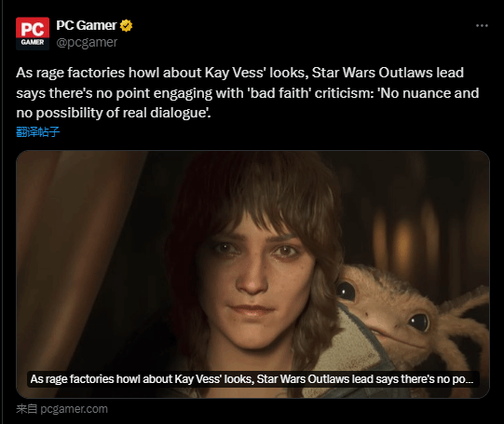504x424 pixels.
Task: Open the three-dot more options menu
Action: 482,26
